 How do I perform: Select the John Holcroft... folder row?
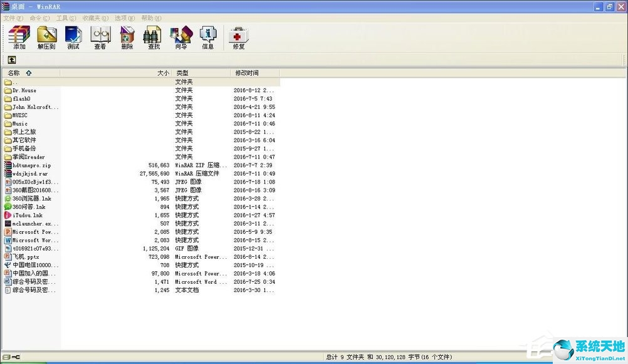[141, 107]
